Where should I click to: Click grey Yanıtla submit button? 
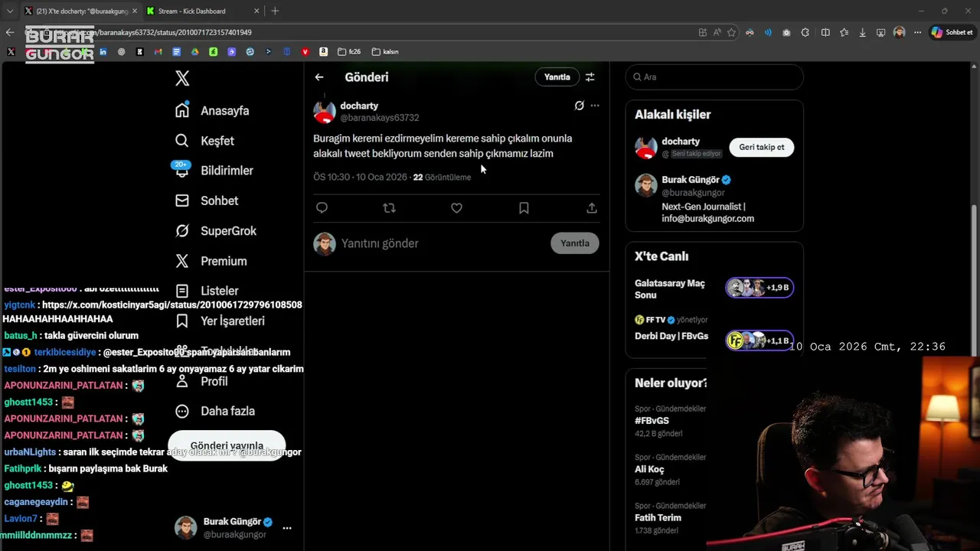(x=574, y=243)
